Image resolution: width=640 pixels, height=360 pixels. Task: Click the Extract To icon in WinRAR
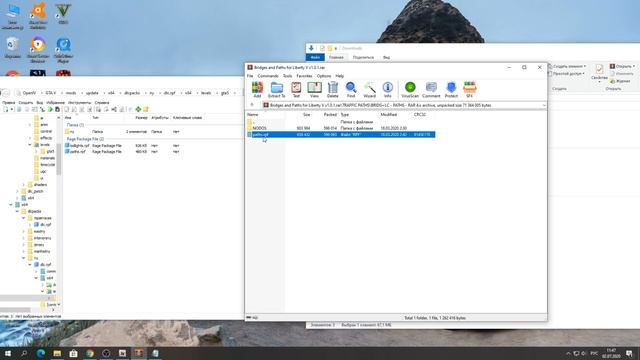click(x=277, y=89)
